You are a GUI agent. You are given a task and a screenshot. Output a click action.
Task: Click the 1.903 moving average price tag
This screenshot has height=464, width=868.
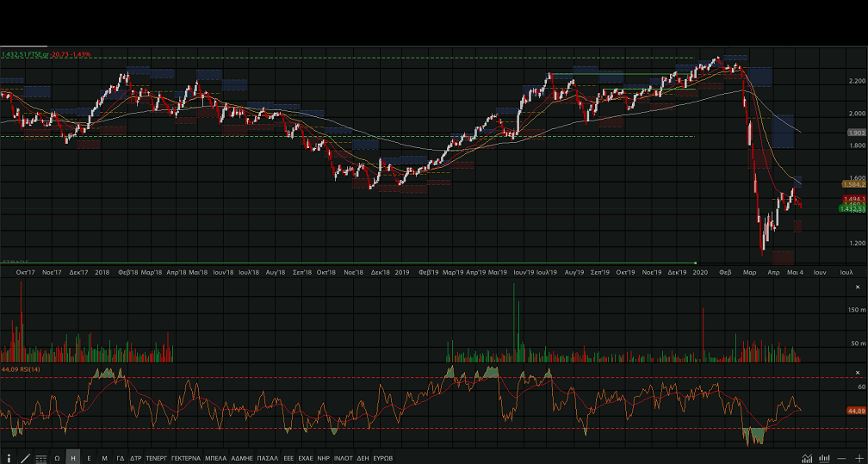tap(856, 133)
